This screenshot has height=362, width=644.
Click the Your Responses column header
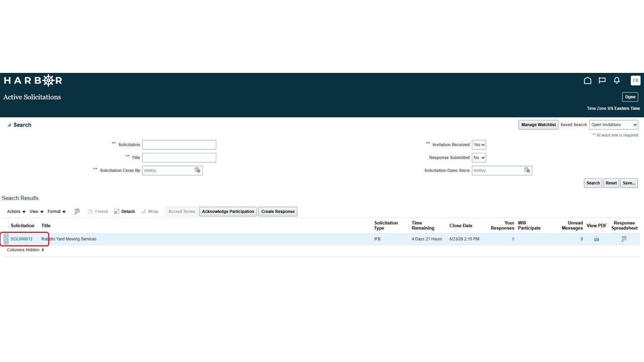[503, 226]
